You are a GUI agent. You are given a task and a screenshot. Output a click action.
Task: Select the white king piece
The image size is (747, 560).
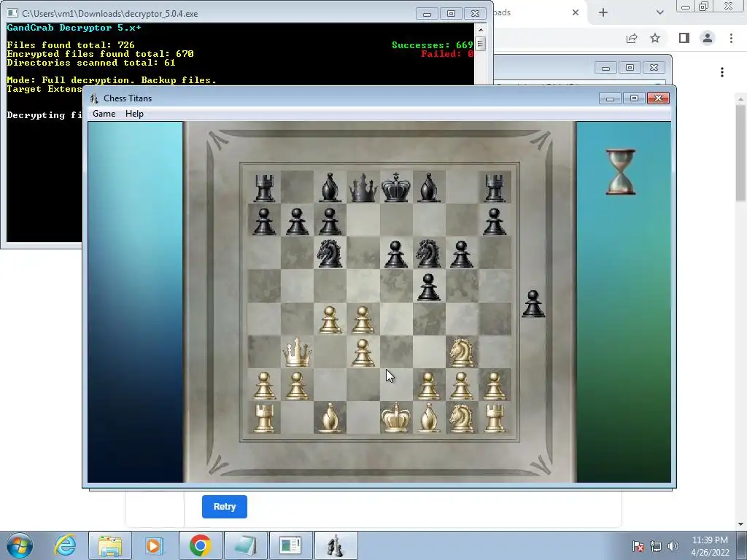tap(395, 418)
